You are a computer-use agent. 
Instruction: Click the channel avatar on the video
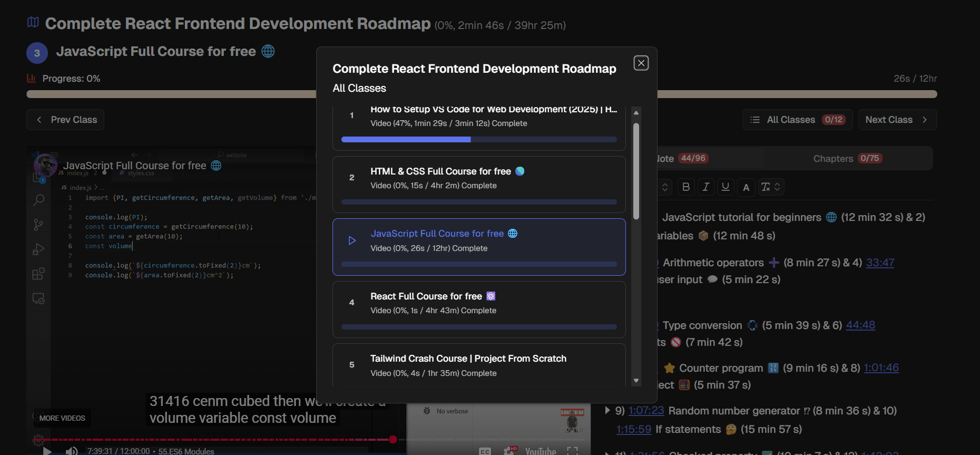pyautogui.click(x=45, y=165)
